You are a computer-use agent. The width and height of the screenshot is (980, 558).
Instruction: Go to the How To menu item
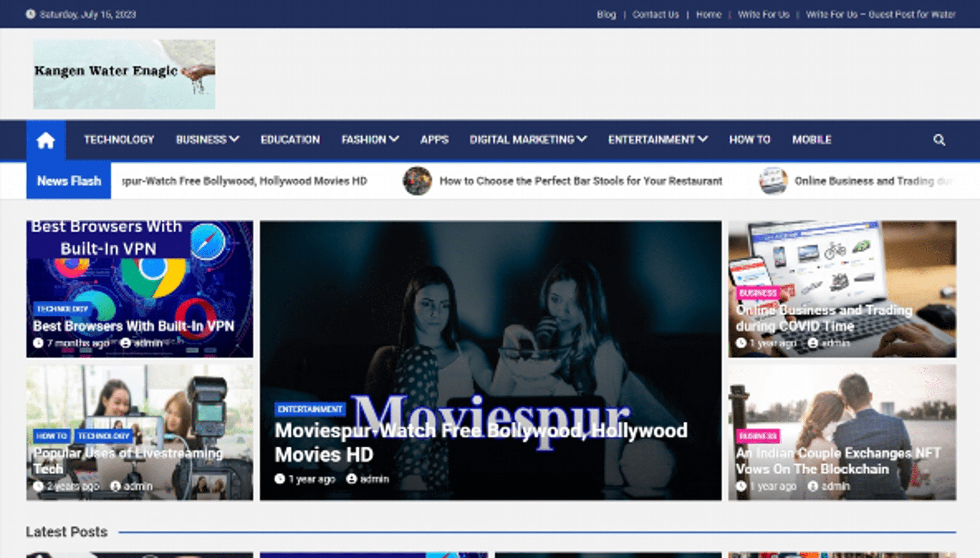tap(749, 139)
